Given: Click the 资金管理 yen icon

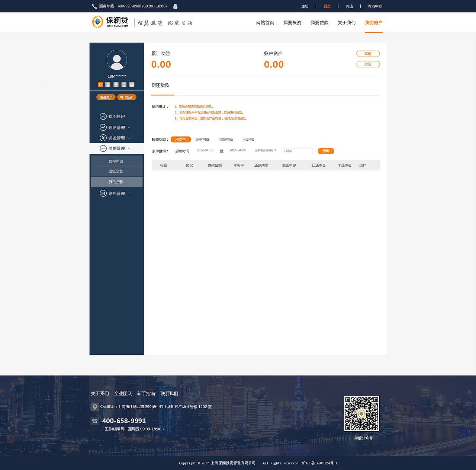Looking at the screenshot, I should click(103, 138).
